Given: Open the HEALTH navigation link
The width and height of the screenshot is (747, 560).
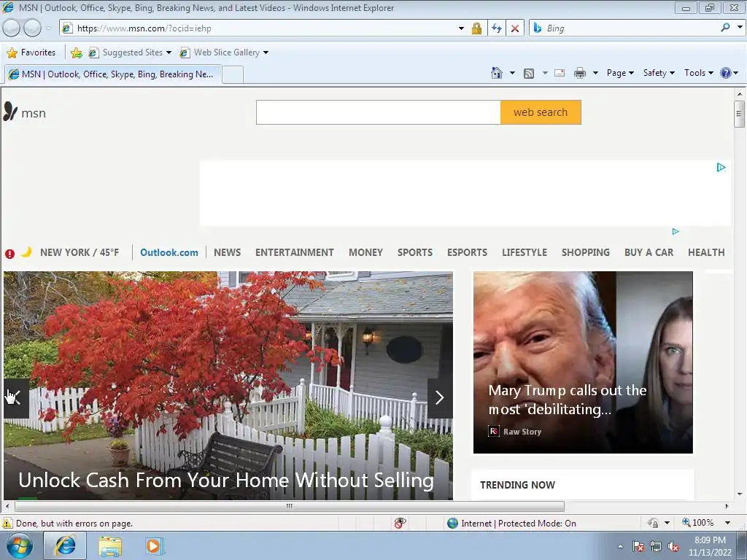Looking at the screenshot, I should click(x=706, y=252).
